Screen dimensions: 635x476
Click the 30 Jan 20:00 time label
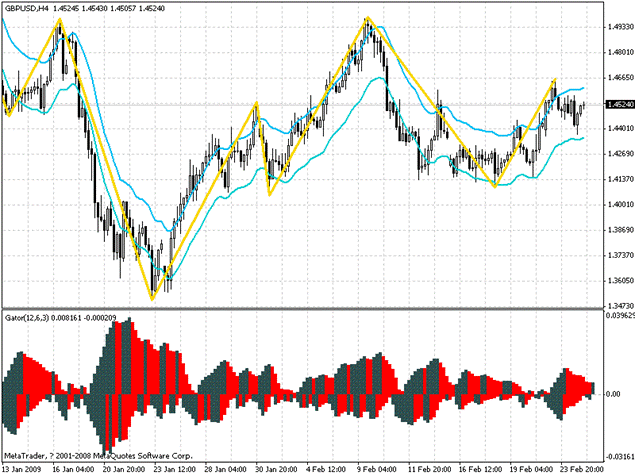(277, 470)
